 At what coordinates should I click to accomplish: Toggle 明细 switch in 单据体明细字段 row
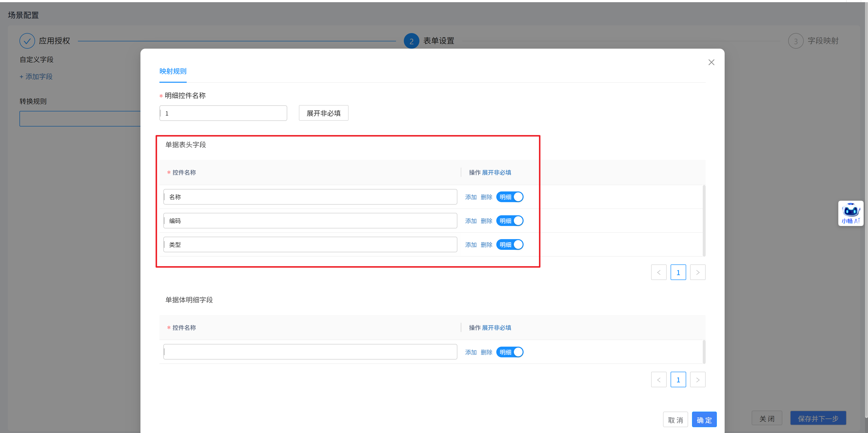tap(509, 352)
